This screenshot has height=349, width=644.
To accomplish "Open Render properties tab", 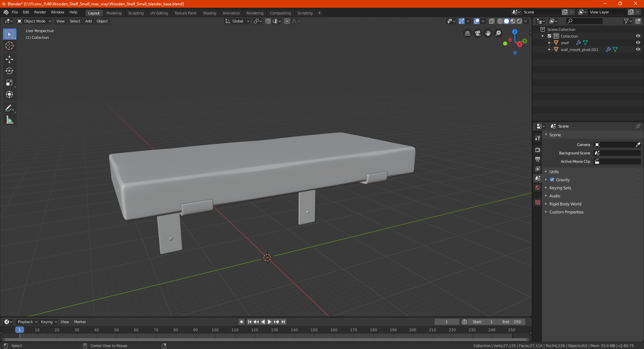I will point(538,150).
